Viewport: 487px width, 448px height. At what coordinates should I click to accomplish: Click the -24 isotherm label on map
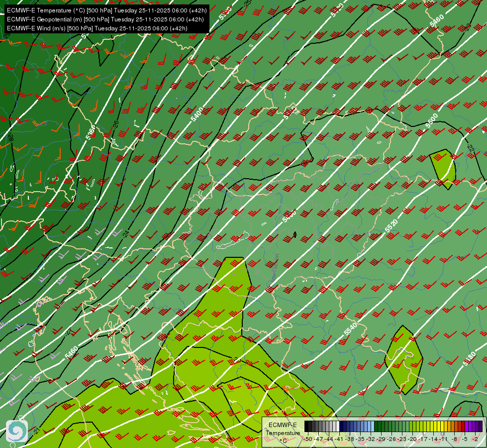pos(125,234)
